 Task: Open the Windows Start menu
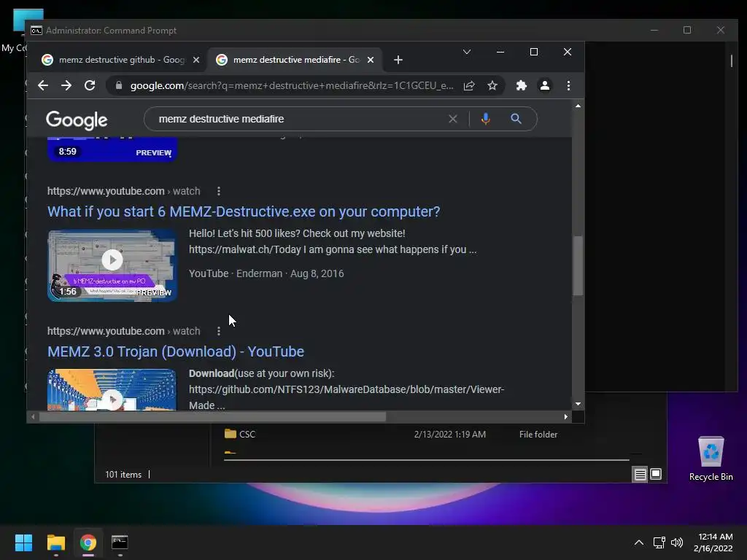tap(23, 542)
